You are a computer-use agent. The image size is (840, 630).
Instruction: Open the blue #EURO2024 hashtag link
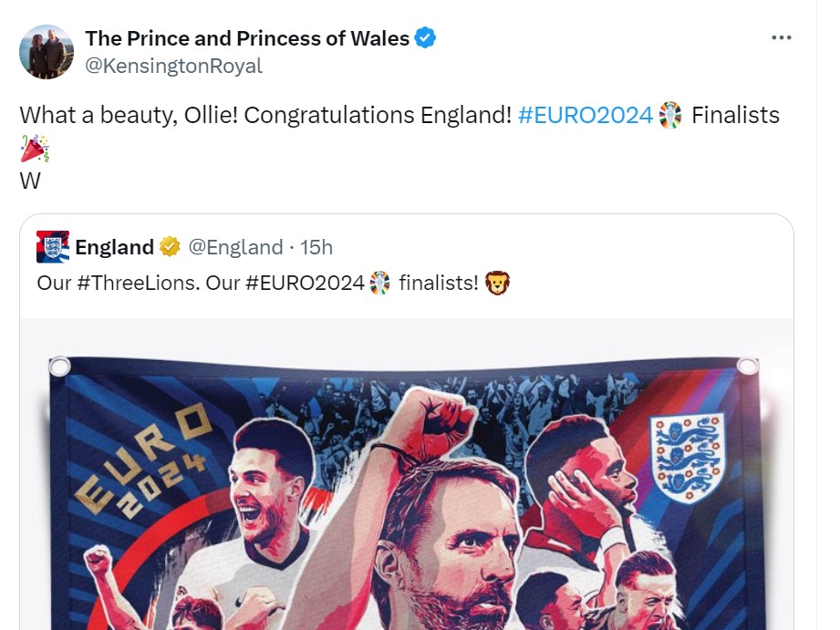coord(586,116)
